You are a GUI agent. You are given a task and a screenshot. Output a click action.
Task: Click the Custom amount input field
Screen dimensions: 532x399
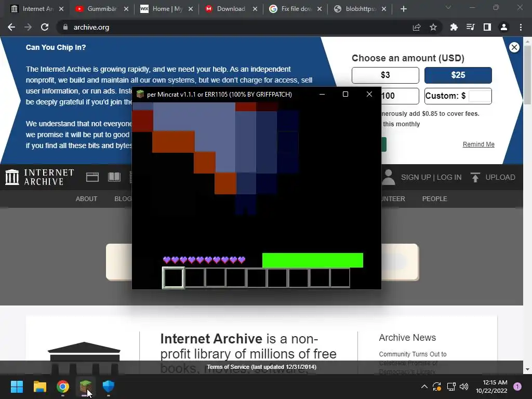coord(480,96)
